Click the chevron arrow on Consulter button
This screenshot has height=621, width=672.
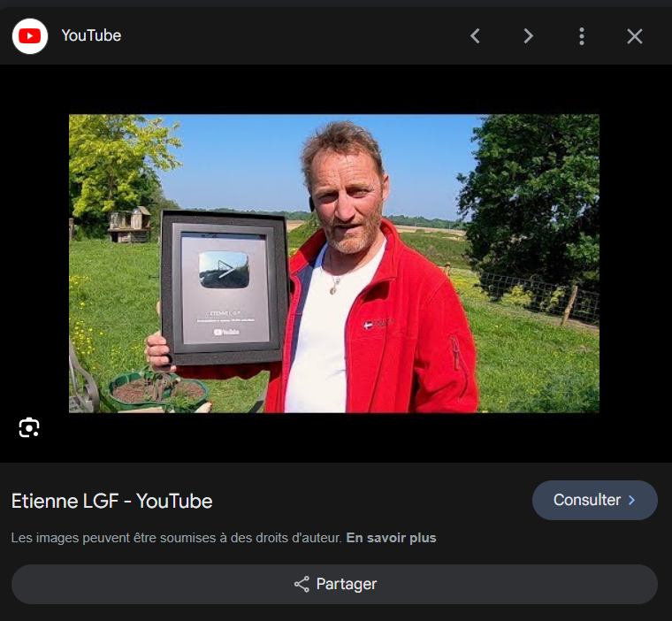pyautogui.click(x=631, y=501)
